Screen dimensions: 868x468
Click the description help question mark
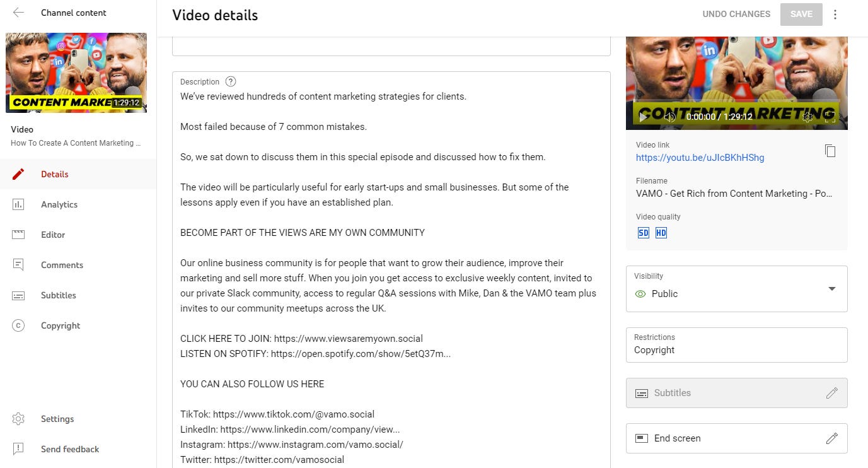pyautogui.click(x=231, y=81)
